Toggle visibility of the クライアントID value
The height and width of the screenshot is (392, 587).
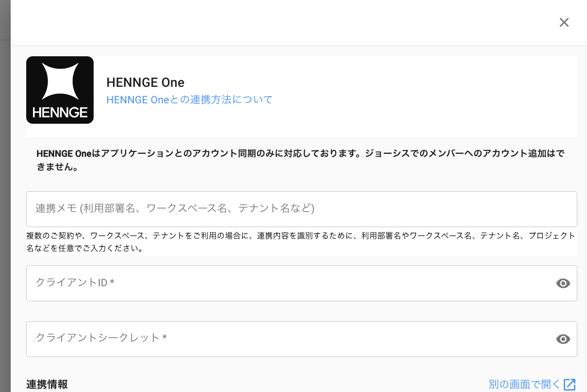(x=563, y=283)
